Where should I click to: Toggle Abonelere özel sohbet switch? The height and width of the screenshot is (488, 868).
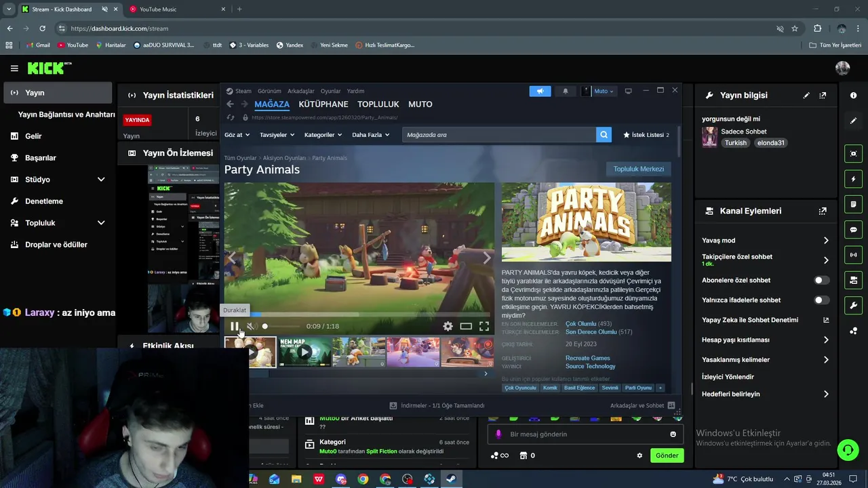tap(821, 280)
